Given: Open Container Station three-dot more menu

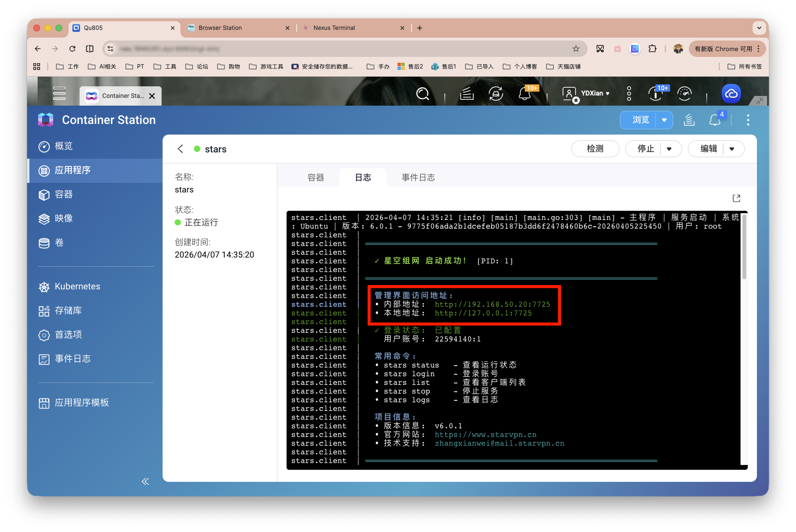Looking at the screenshot, I should click(748, 120).
